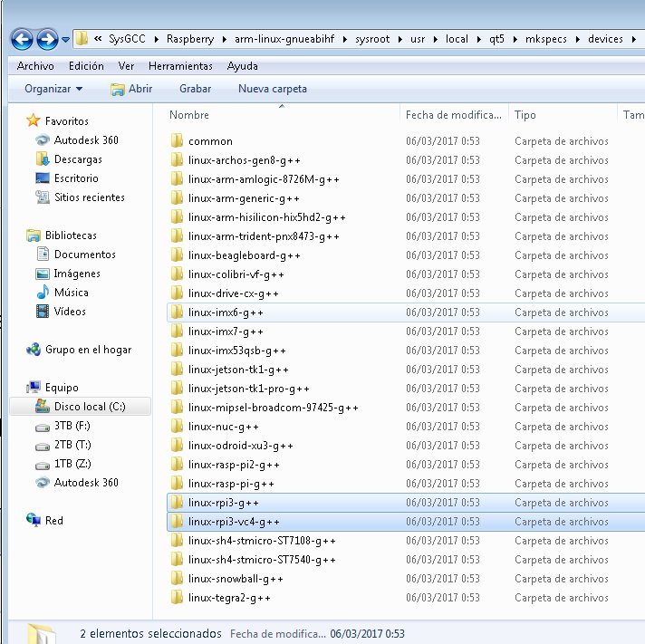Open the Documentos library
645x644 pixels.
click(85, 255)
